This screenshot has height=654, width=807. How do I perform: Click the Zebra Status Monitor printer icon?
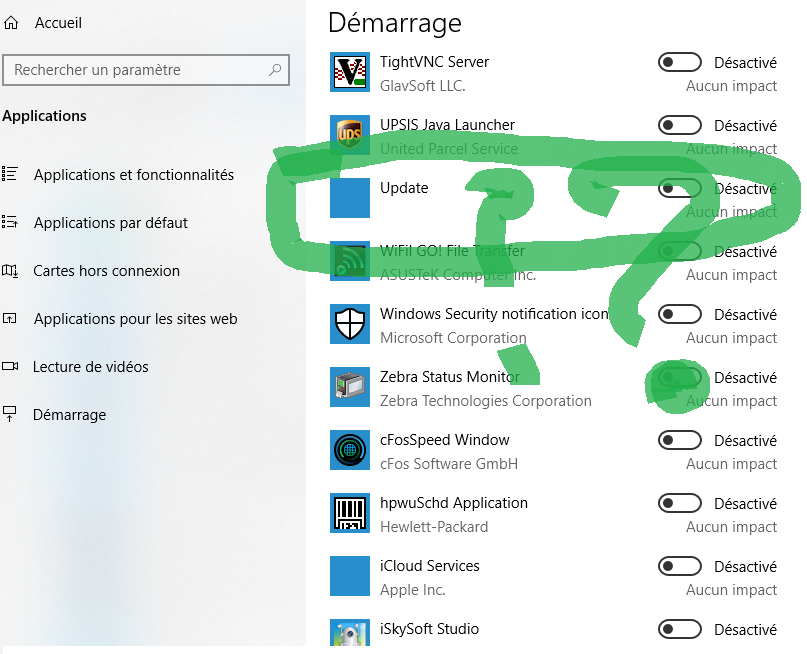click(350, 387)
